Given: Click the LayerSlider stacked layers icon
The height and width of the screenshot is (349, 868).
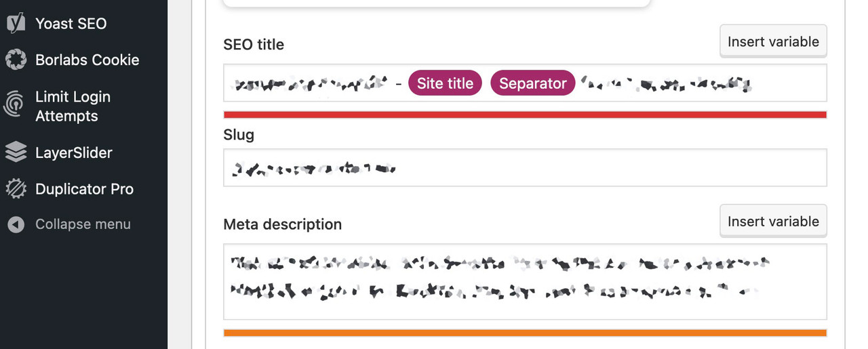Looking at the screenshot, I should click(16, 152).
